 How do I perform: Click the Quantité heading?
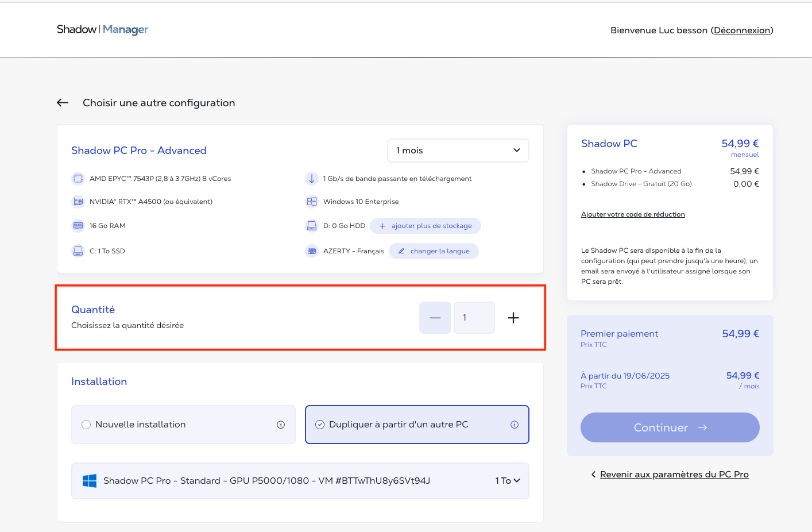93,310
